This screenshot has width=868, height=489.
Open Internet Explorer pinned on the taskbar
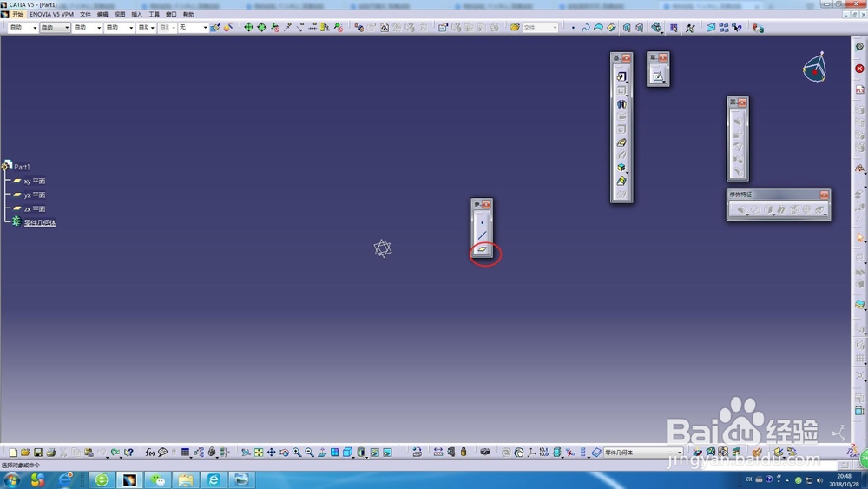click(x=66, y=479)
